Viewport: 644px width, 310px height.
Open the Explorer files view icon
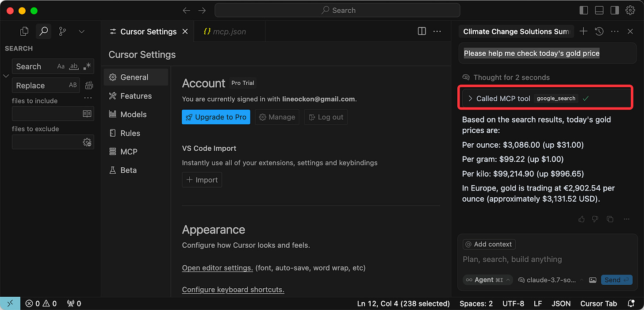click(24, 31)
